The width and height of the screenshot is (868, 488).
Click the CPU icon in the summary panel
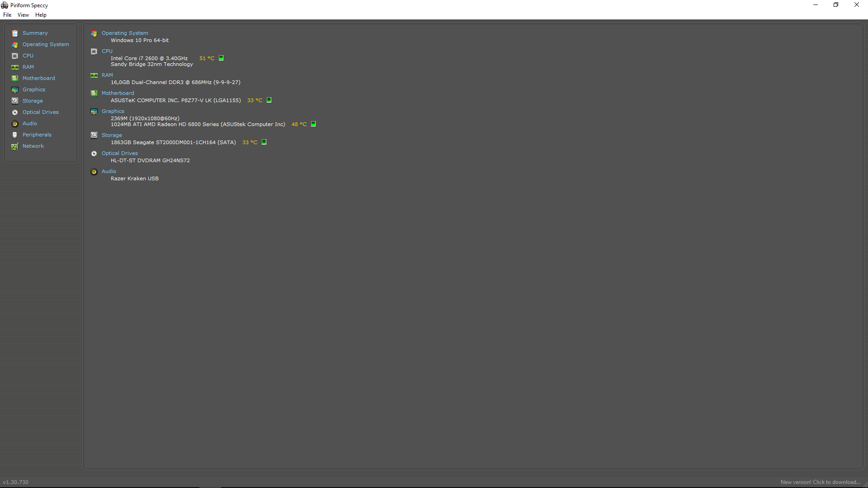point(94,52)
